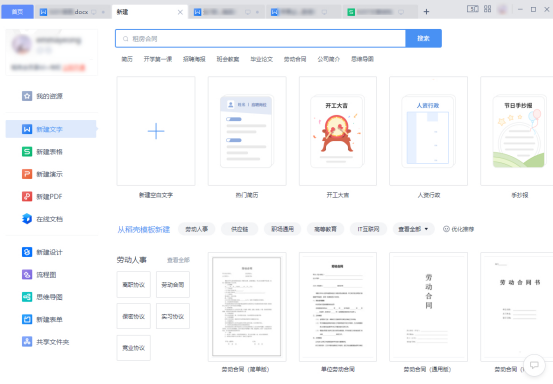
Task: Click 从稻壳模板新建 heading link
Action: [144, 230]
